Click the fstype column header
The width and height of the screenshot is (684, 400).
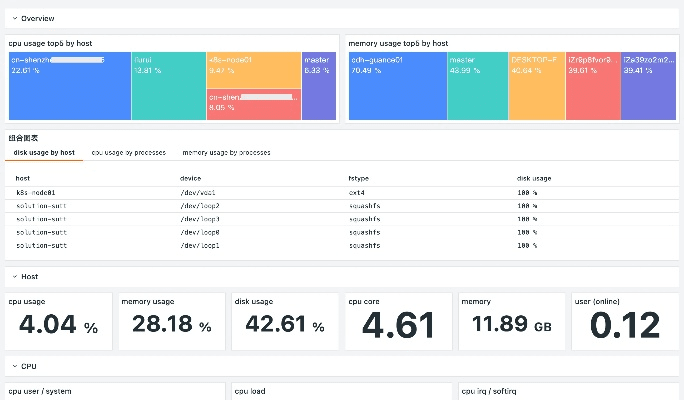358,178
